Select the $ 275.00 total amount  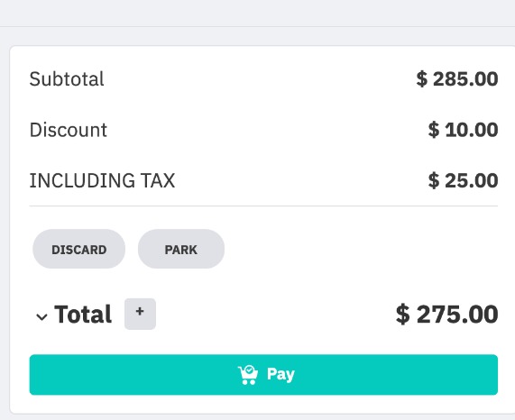click(x=446, y=315)
